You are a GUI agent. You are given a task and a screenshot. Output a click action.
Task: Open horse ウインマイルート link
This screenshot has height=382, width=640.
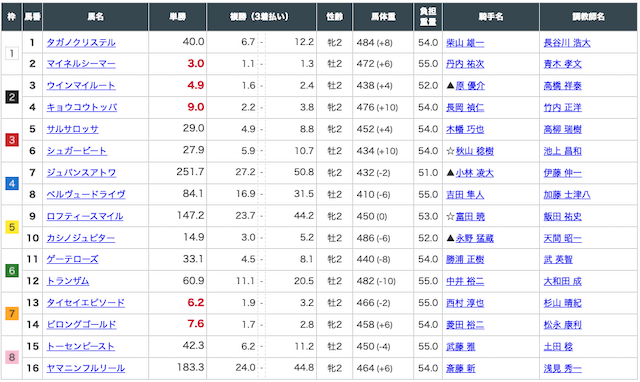coord(81,86)
